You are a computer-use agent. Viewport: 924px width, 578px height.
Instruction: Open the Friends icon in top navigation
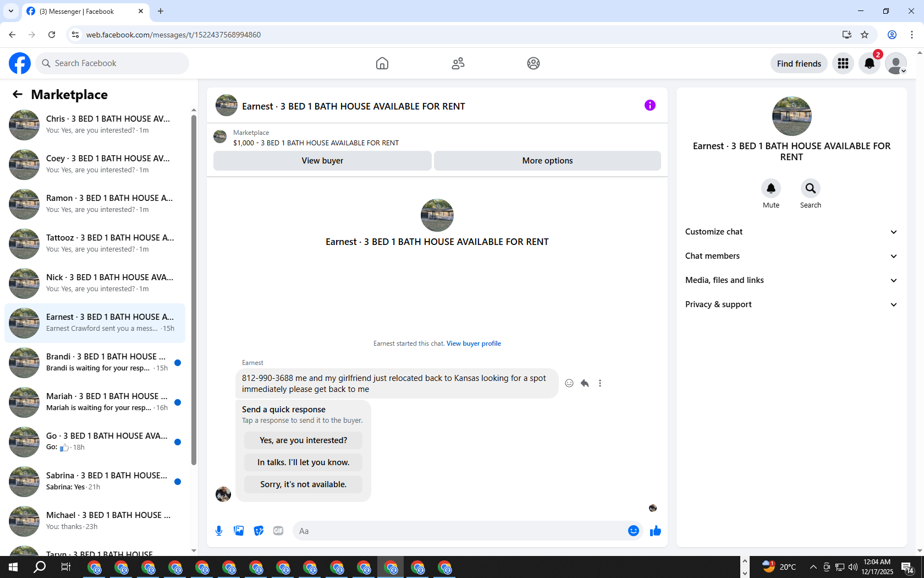tap(458, 63)
